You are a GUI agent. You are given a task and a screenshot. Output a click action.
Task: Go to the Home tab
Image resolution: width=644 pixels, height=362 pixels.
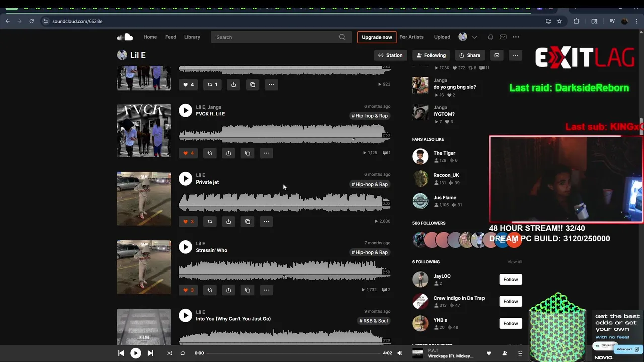click(x=150, y=37)
